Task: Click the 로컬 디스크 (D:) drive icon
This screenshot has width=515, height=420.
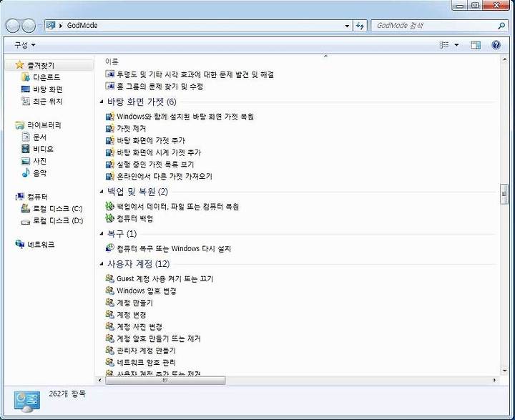Action: [25, 221]
